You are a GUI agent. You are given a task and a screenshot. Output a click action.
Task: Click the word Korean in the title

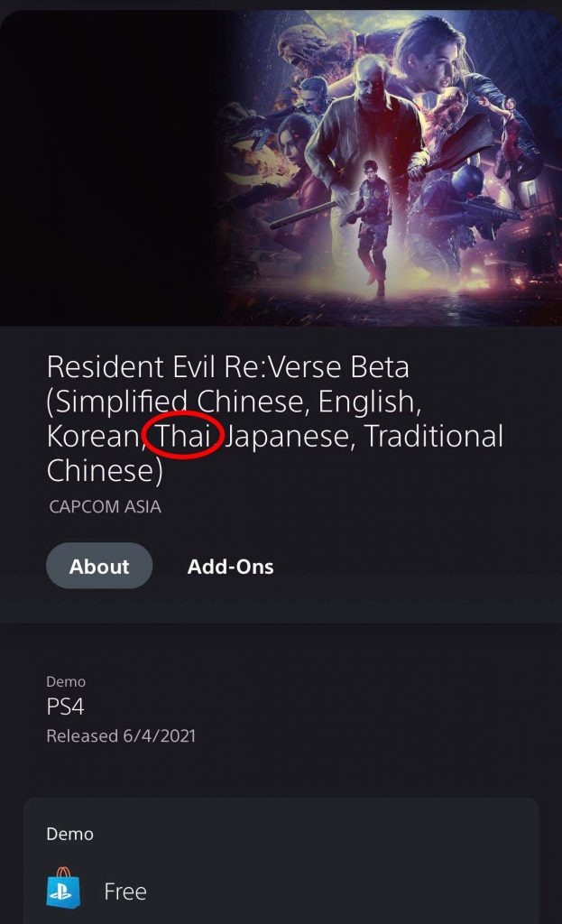click(94, 437)
